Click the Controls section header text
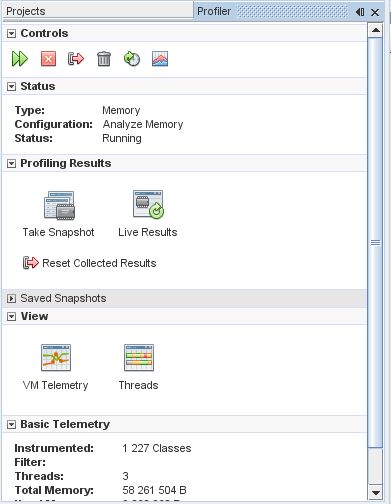The image size is (391, 504). (x=44, y=33)
